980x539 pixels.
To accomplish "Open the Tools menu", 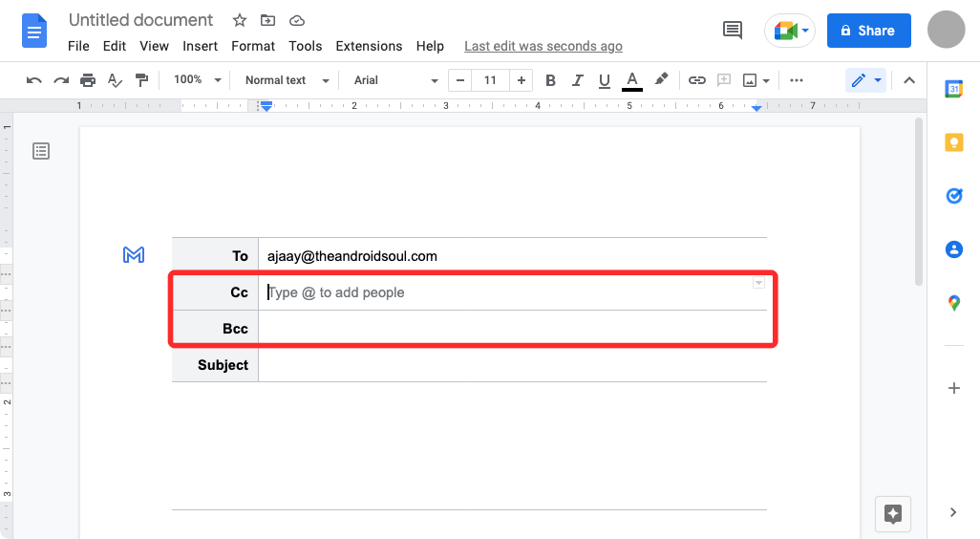I will [305, 46].
